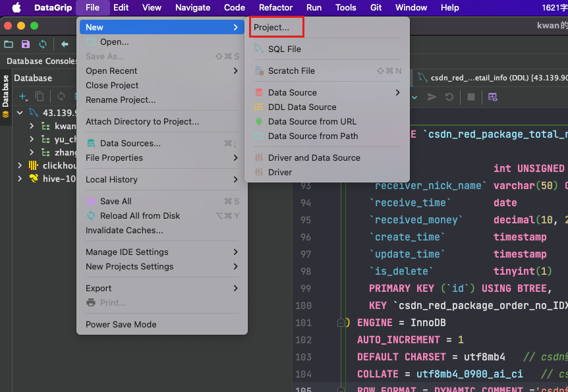Click the synchronize reload toolbar icon
Viewport: 568px width, 392px height.
(43, 44)
